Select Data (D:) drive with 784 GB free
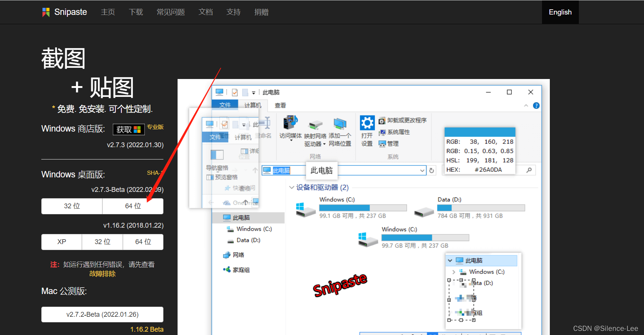 [470, 208]
